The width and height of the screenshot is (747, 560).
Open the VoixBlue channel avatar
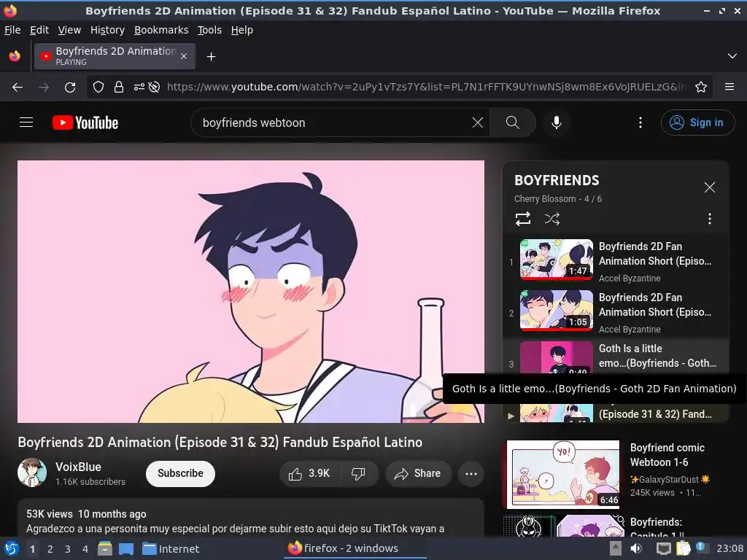(x=32, y=472)
